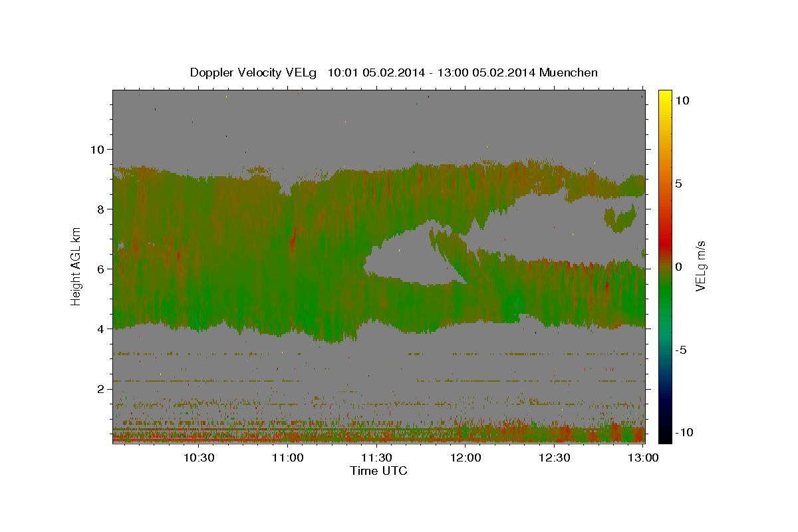This screenshot has width=798, height=532.
Task: Click the 12:00 time tick label
Action: click(x=465, y=458)
